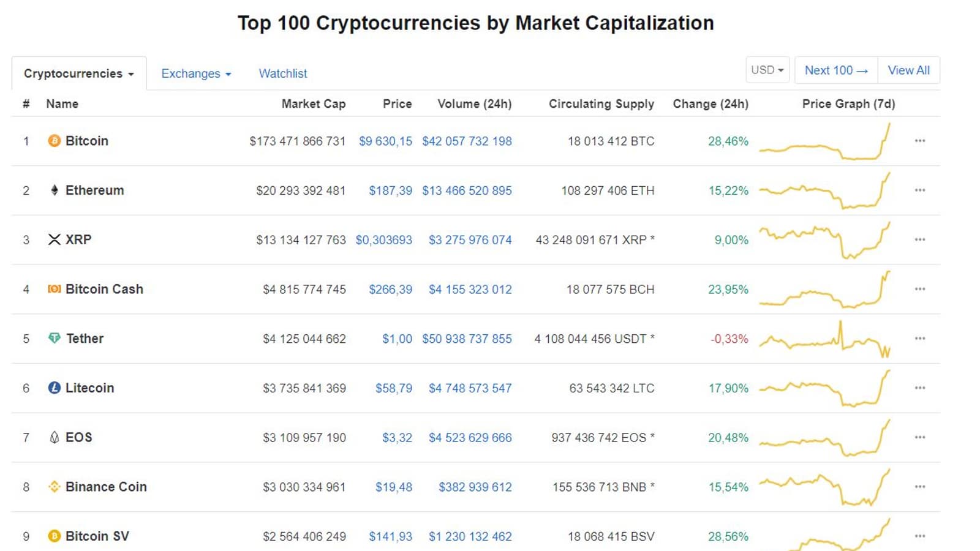Go to Next 100 cryptocurrencies
The width and height of the screenshot is (980, 551).
[x=836, y=70]
